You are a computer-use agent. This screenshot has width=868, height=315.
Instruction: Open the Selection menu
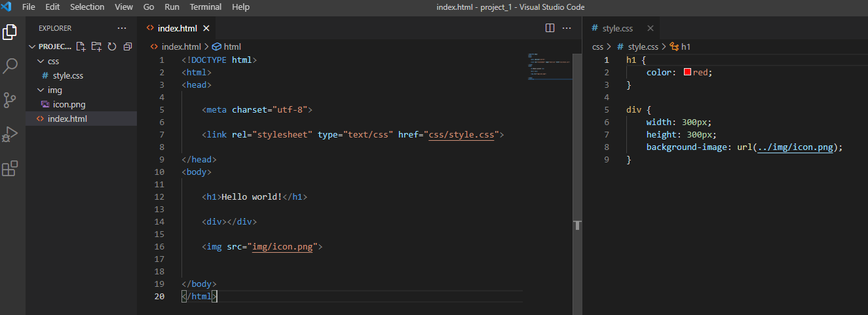[87, 7]
